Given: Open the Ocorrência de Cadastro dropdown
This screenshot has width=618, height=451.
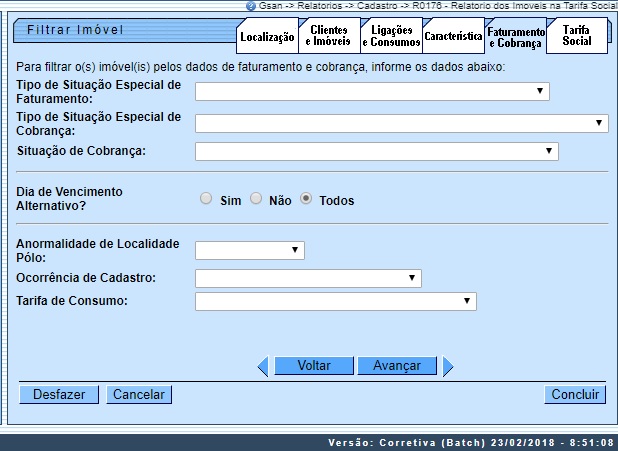Looking at the screenshot, I should (x=308, y=277).
